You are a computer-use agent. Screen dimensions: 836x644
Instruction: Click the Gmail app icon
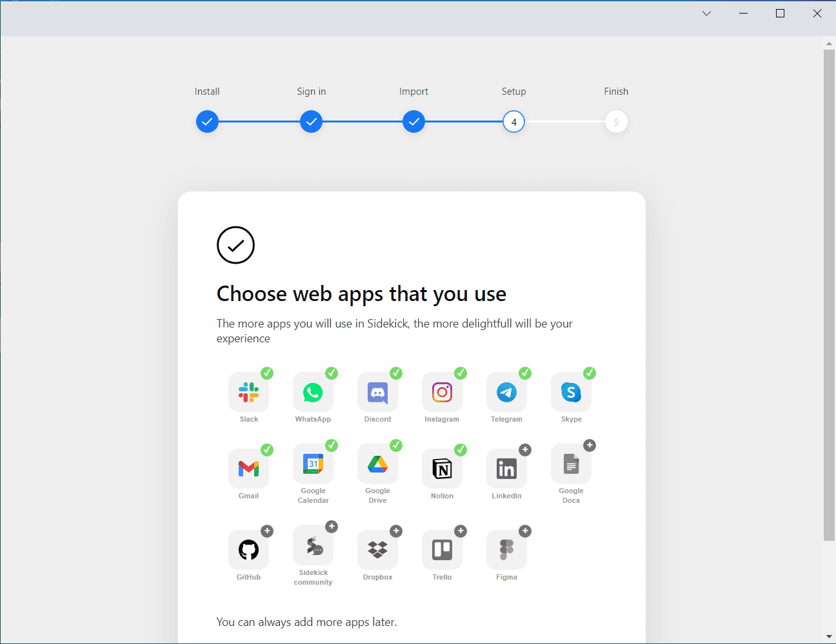(x=248, y=469)
